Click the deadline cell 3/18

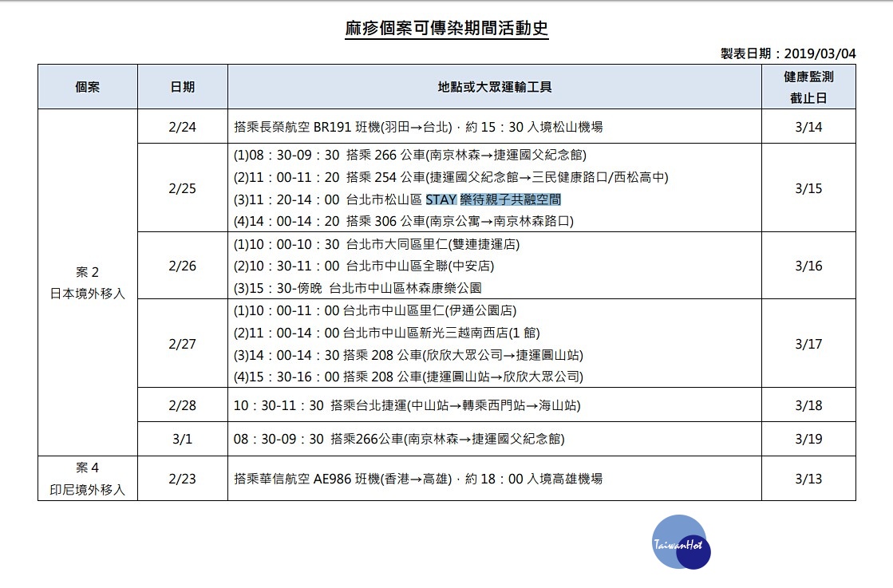(808, 404)
